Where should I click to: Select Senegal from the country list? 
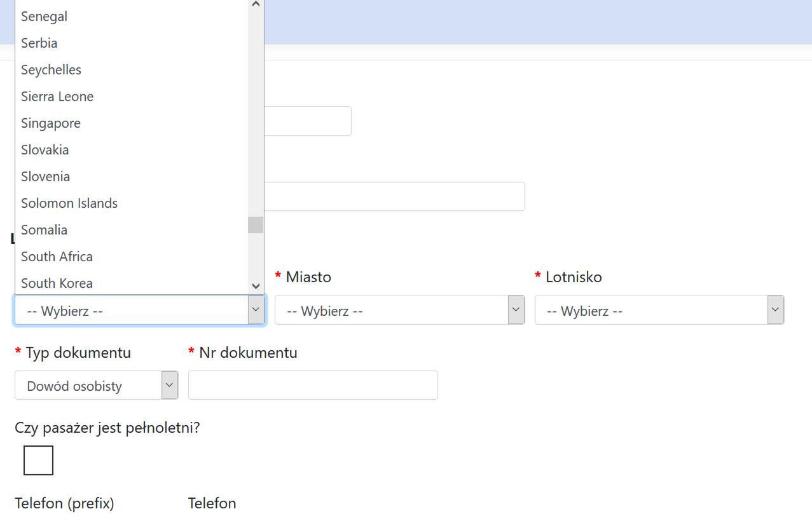click(45, 17)
